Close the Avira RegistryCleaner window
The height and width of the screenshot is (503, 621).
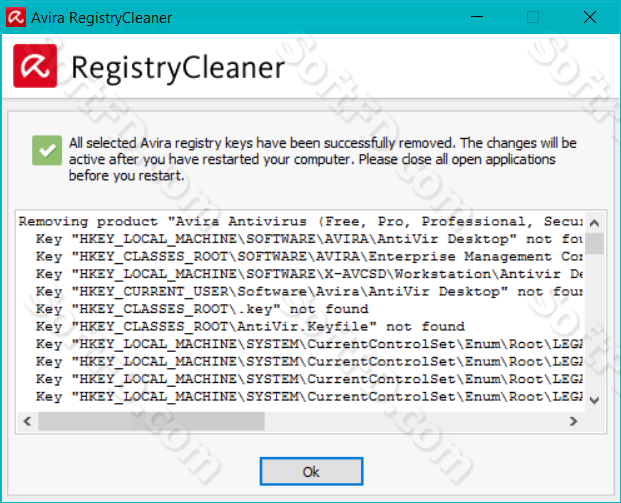(590, 17)
